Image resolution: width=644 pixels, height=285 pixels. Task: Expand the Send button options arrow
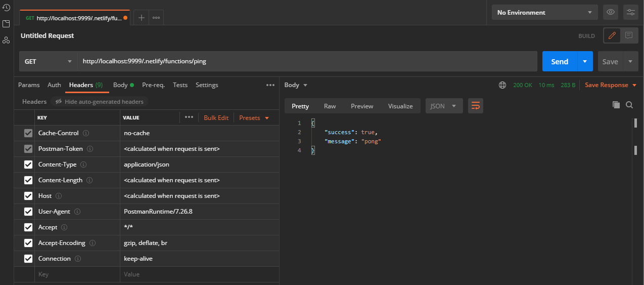(585, 61)
